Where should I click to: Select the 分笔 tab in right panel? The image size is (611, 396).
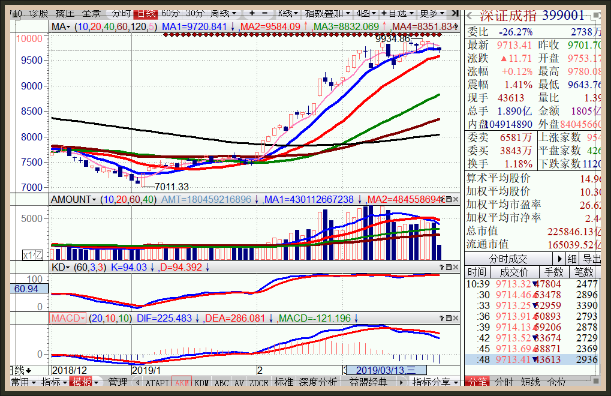(x=477, y=382)
